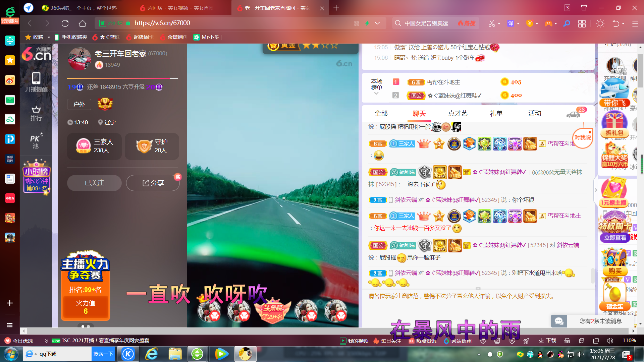Expand the side panel arrow handle
Image resolution: width=644 pixels, height=362 pixels.
pos(596,190)
